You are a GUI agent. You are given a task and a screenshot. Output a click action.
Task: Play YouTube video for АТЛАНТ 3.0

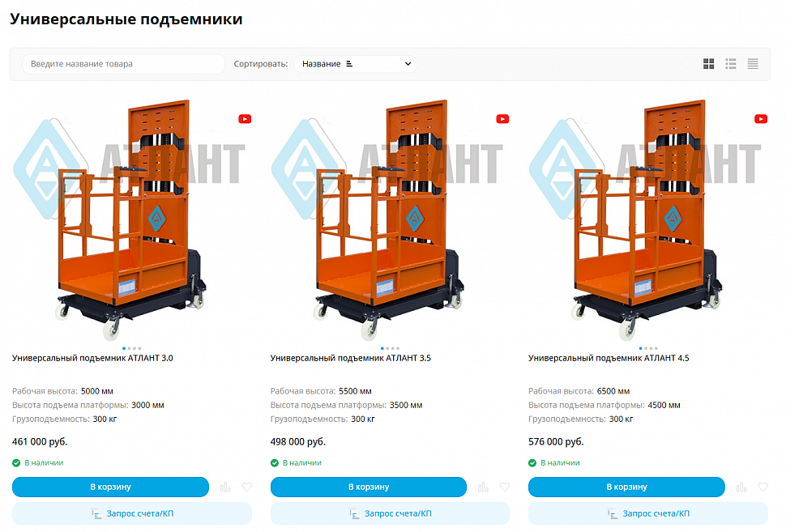[245, 119]
